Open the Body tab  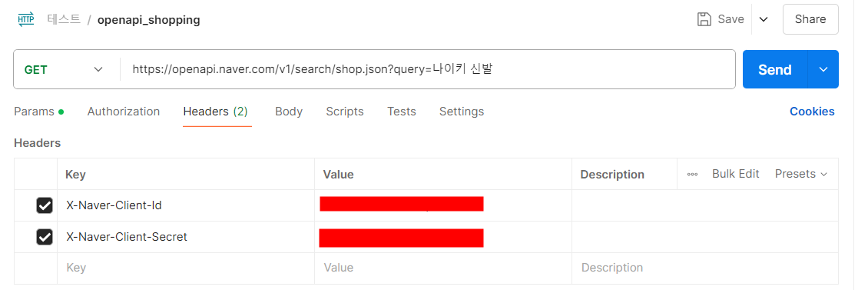(x=288, y=112)
